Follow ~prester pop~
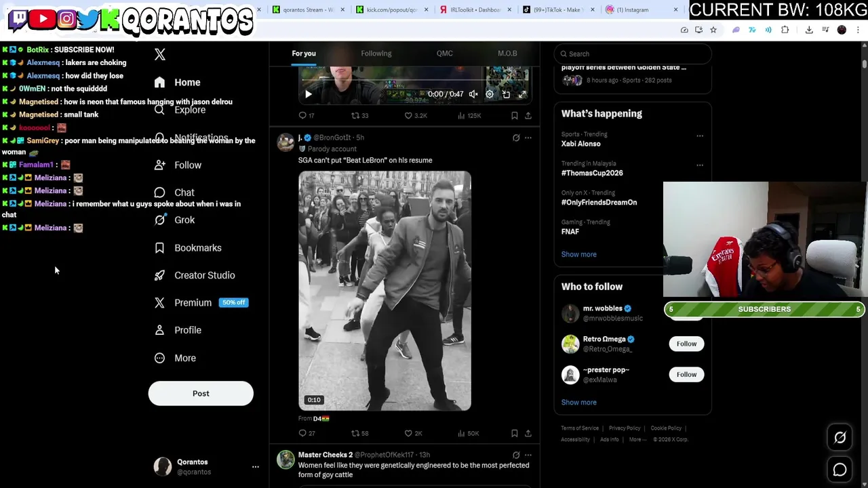The image size is (868, 488). (x=686, y=374)
